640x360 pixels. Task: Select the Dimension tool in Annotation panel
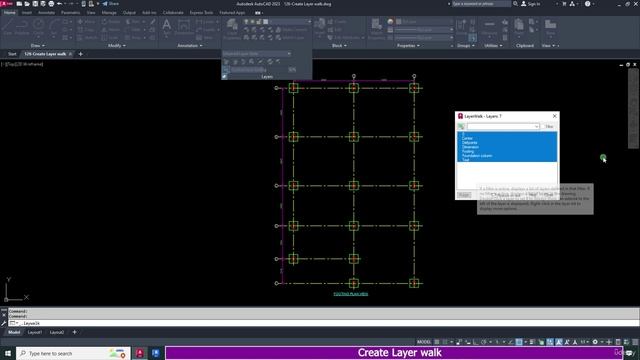click(x=184, y=28)
